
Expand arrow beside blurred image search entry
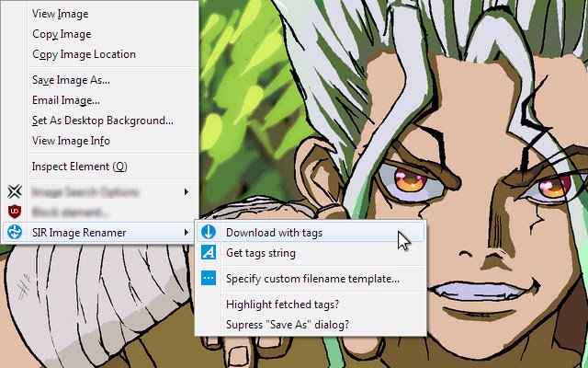coord(186,192)
